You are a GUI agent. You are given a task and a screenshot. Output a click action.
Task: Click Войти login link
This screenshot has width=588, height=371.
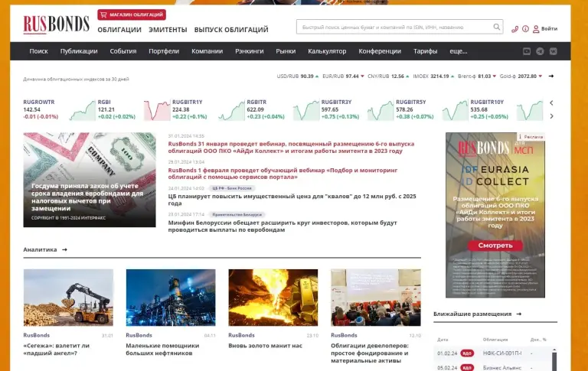pyautogui.click(x=549, y=29)
